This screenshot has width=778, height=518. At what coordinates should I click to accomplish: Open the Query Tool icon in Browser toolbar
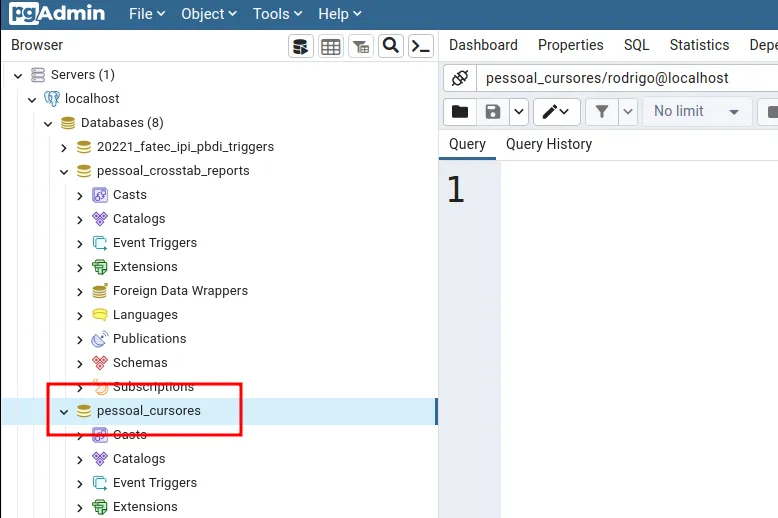[301, 47]
